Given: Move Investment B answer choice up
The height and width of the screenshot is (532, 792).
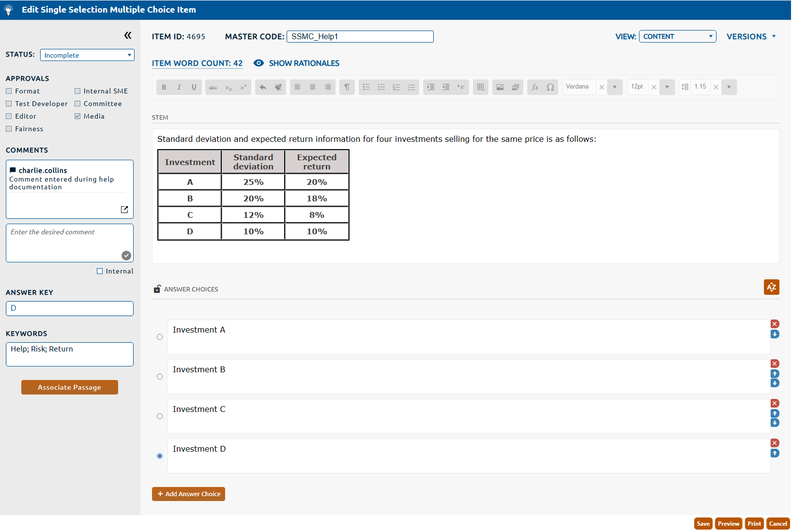Looking at the screenshot, I should pos(775,374).
